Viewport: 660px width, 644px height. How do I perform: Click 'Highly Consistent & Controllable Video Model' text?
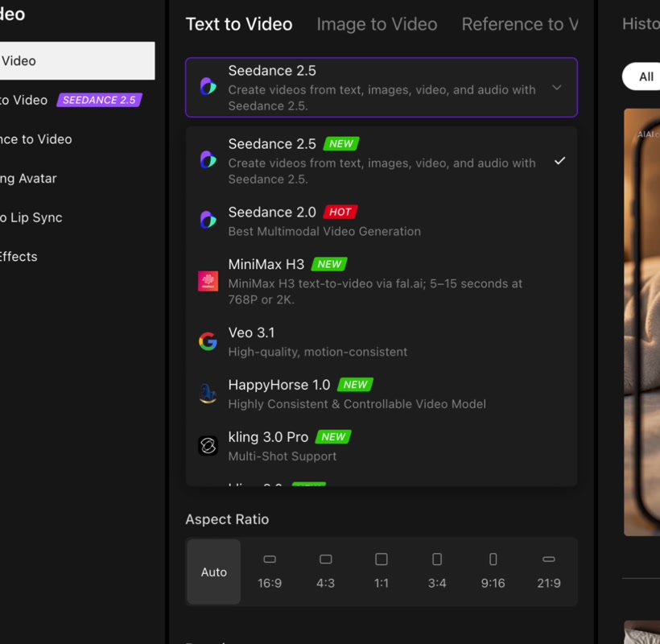click(357, 403)
